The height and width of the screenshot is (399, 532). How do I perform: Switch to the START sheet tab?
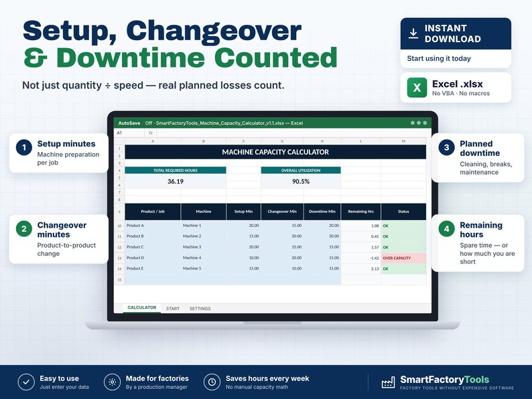coord(173,309)
